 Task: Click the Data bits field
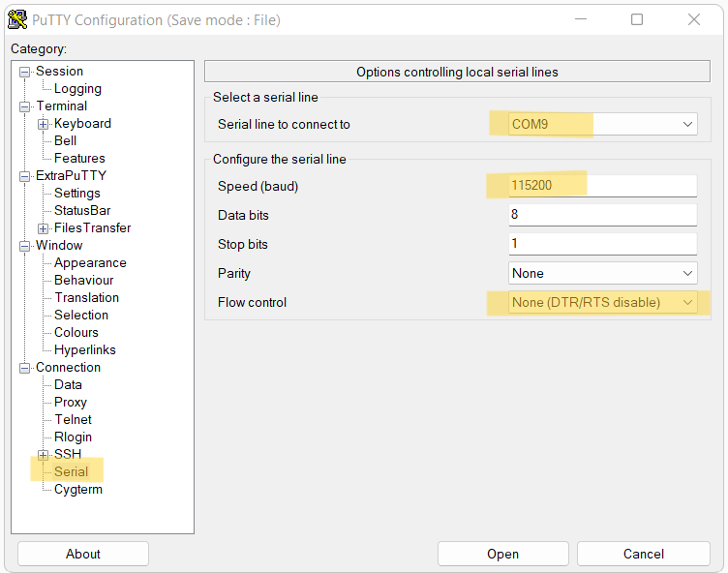[603, 215]
